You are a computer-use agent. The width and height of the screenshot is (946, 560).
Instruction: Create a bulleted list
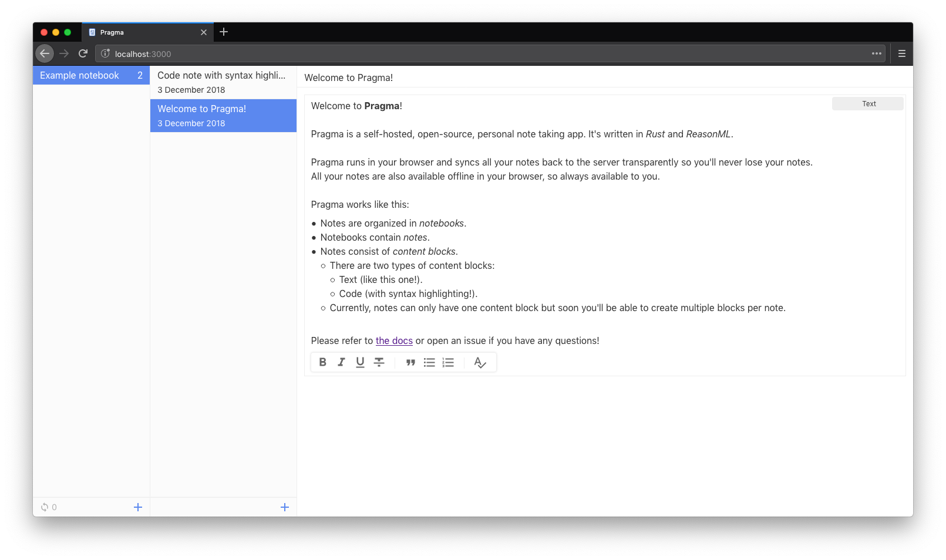[429, 362]
